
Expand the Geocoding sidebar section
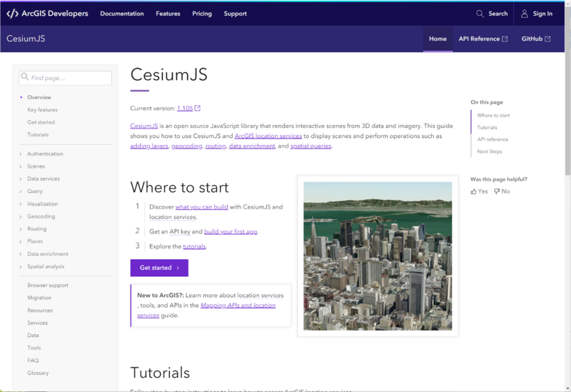(x=21, y=216)
